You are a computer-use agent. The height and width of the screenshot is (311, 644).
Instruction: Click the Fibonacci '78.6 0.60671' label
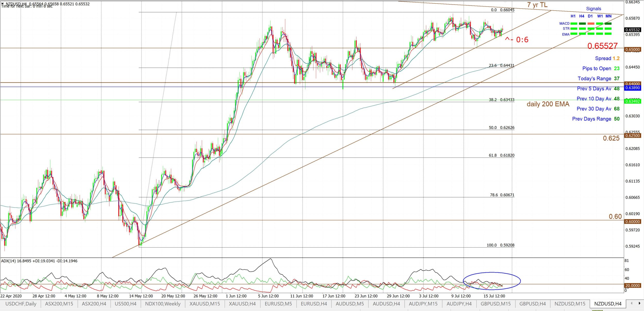pyautogui.click(x=502, y=195)
